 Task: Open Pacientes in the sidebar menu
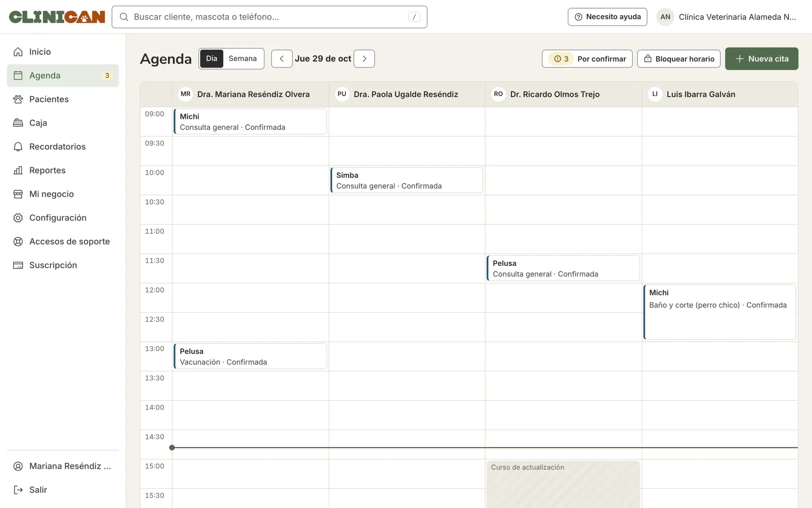(63, 99)
